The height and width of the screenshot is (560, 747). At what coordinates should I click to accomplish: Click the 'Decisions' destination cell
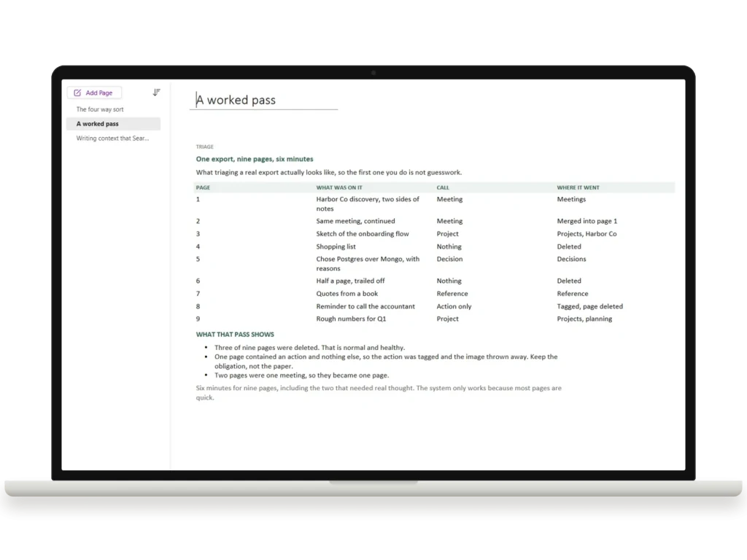(x=571, y=259)
